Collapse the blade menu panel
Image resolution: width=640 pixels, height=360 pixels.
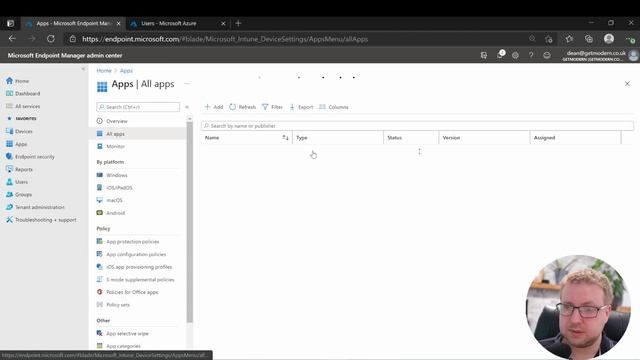(x=187, y=107)
